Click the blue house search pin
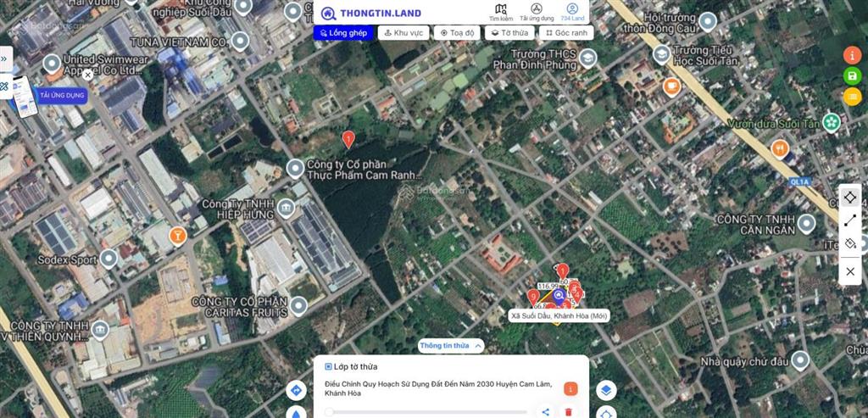The height and width of the screenshot is (418, 868). [x=559, y=296]
